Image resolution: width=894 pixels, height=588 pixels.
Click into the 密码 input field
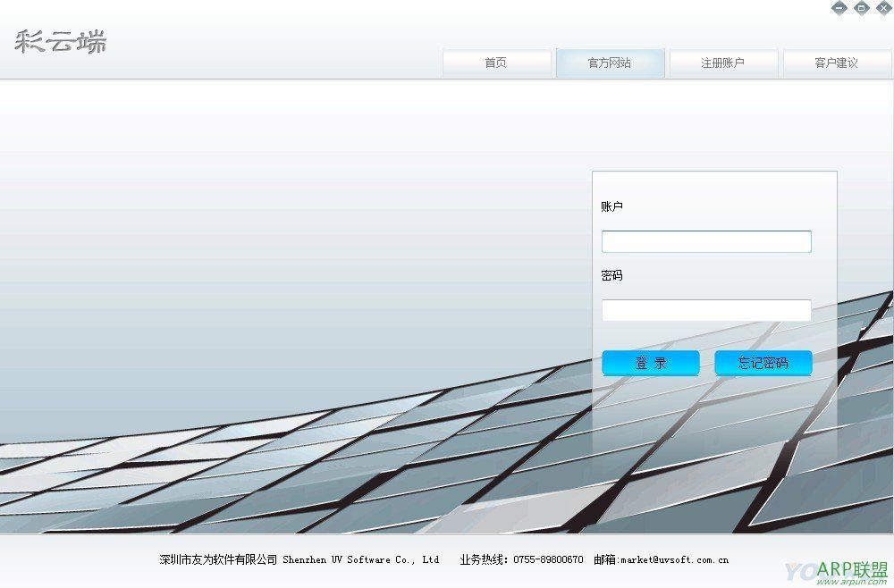click(x=706, y=310)
